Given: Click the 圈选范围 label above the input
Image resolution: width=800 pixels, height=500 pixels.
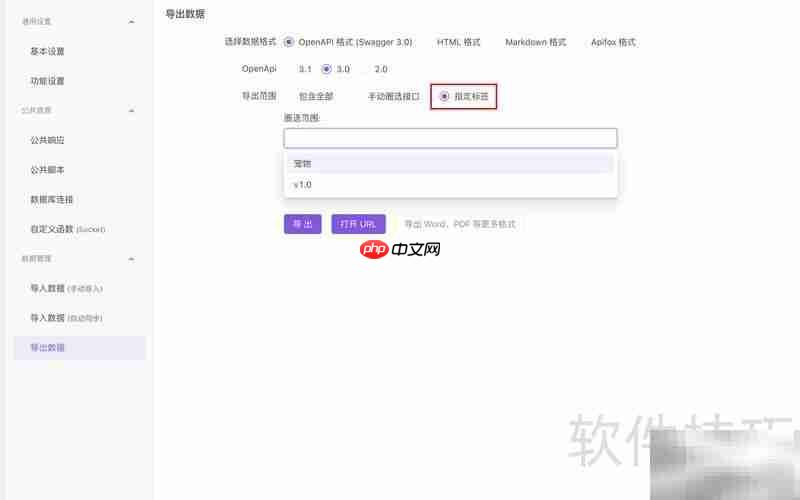Looking at the screenshot, I should tap(302, 117).
